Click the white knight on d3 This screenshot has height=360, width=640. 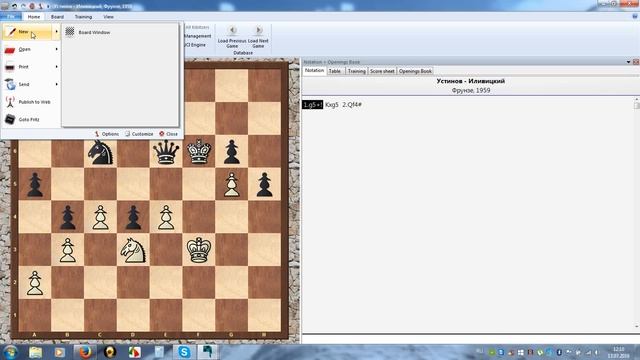point(133,250)
